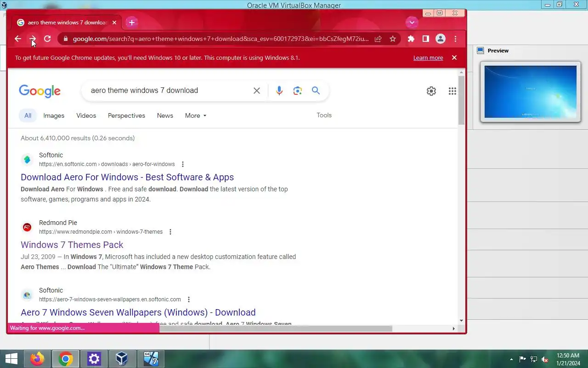588x368 pixels.
Task: Reload the Google search page
Action: [47, 39]
